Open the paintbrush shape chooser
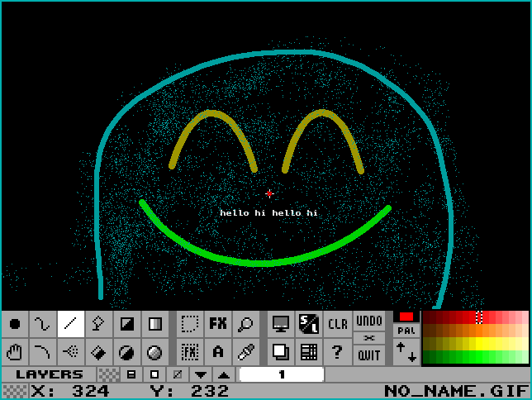Viewport: 532px width, 400px height. 15,324
